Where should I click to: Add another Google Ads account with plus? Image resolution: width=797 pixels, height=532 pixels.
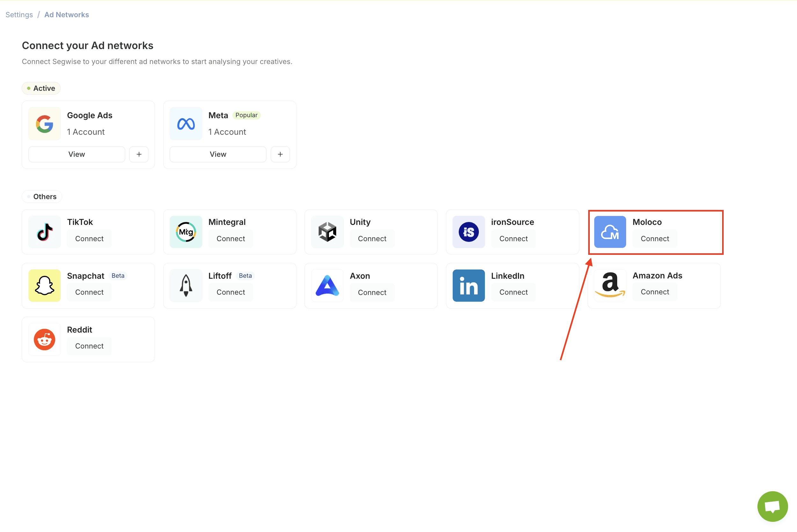pyautogui.click(x=139, y=155)
